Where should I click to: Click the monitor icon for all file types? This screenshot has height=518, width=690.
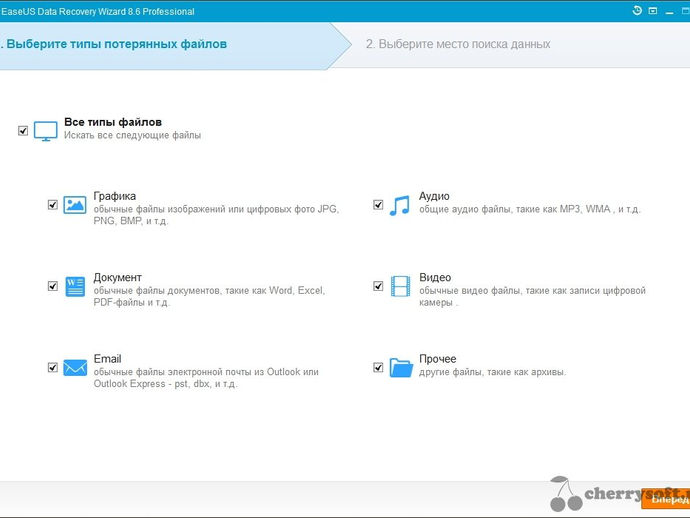[45, 131]
